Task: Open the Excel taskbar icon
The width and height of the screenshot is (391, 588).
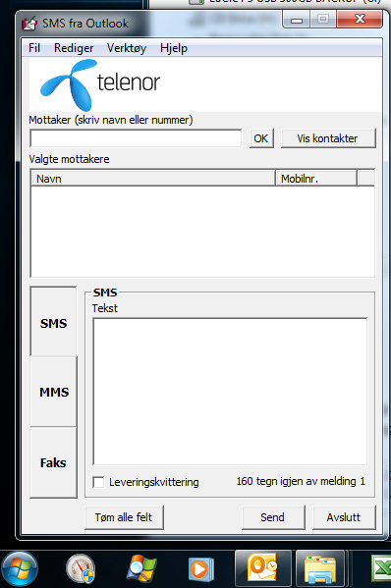Action: (x=381, y=569)
